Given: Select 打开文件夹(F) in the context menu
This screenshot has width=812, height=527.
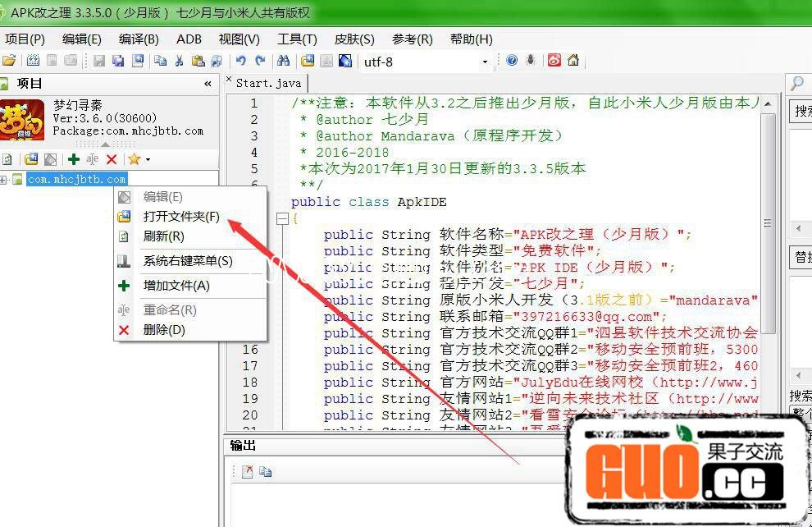Looking at the screenshot, I should click(x=181, y=217).
